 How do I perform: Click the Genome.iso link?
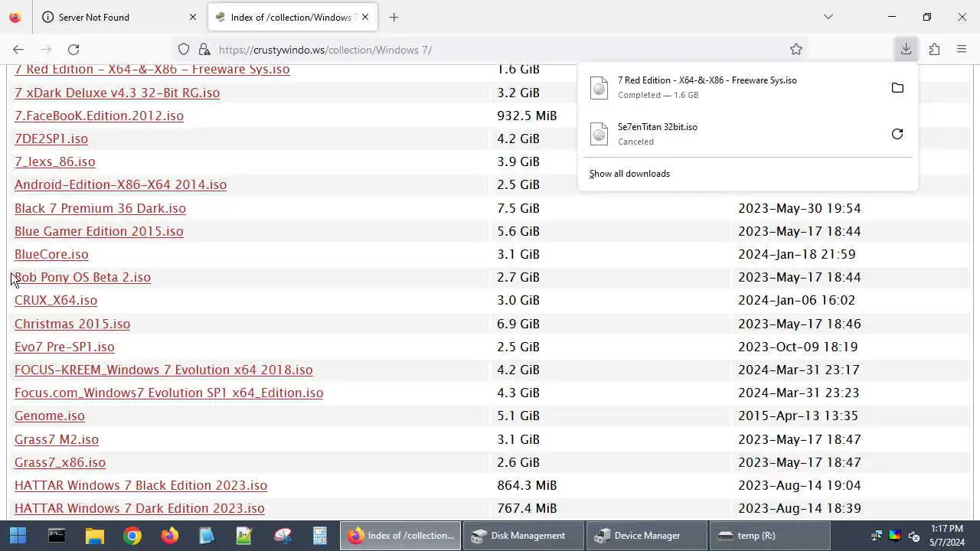[x=50, y=416]
